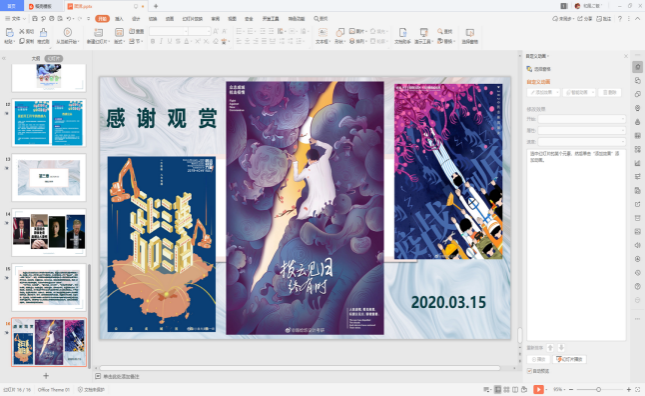Collapse the ribbon with the up chevron
The image size is (645, 396).
click(638, 19)
